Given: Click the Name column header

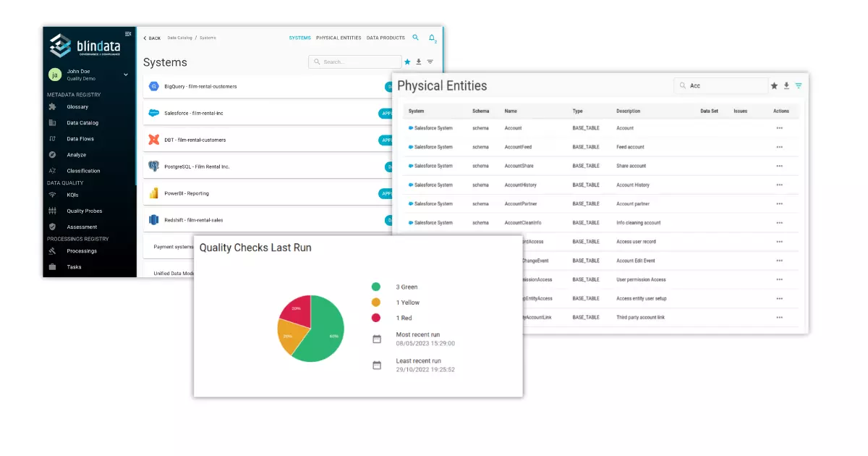Looking at the screenshot, I should pyautogui.click(x=511, y=111).
